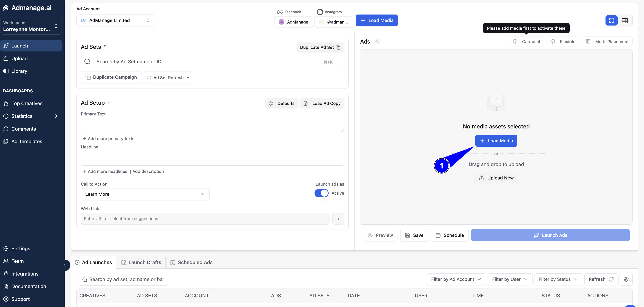Switch to the Scheduled Ads tab
The width and height of the screenshot is (644, 307).
click(192, 263)
